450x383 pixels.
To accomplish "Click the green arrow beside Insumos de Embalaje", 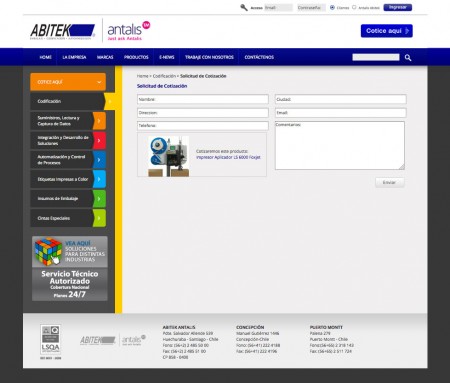I will tap(99, 199).
